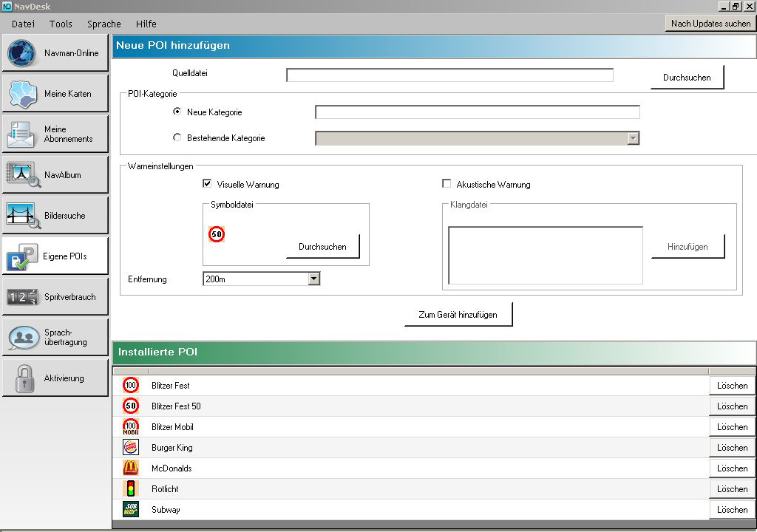Click the Quelldatei input field
Viewport: 757px width, 532px height.
(x=449, y=75)
